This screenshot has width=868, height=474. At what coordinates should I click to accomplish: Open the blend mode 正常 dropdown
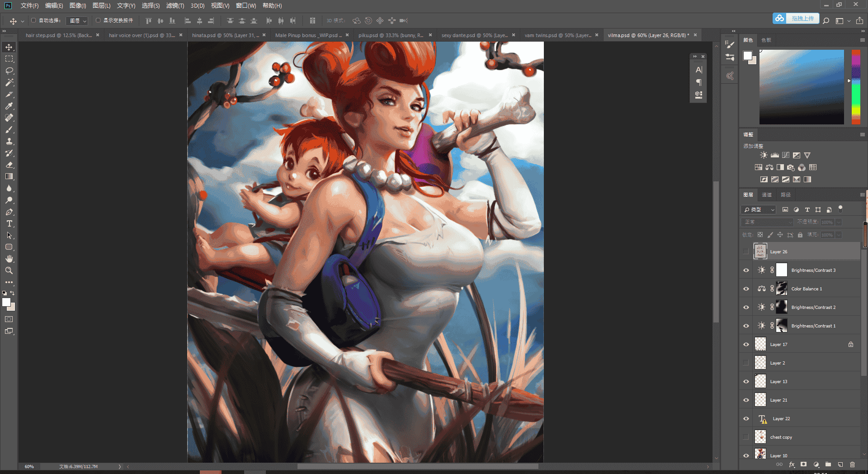pos(768,222)
